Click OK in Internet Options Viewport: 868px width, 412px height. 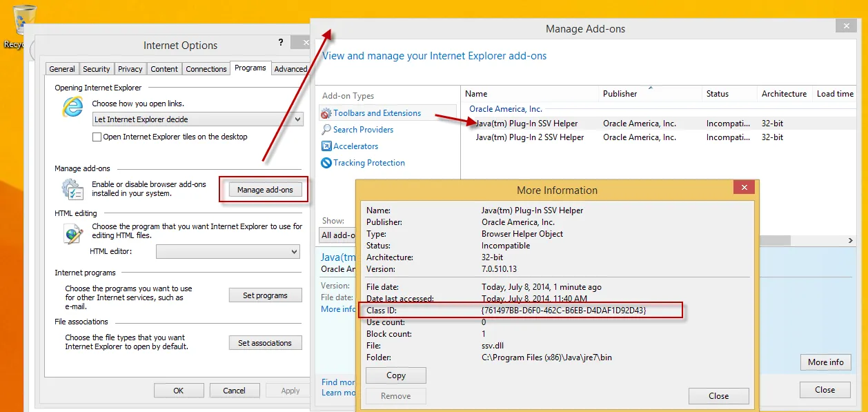coord(179,391)
